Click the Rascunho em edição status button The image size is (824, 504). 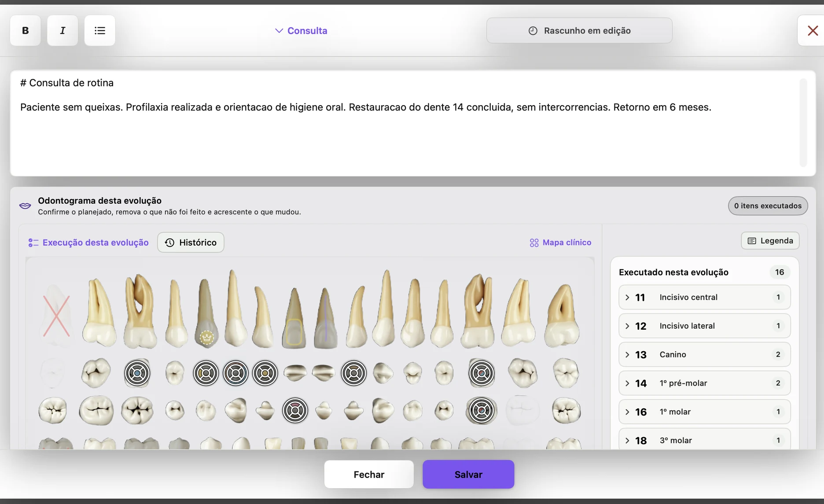pyautogui.click(x=579, y=30)
